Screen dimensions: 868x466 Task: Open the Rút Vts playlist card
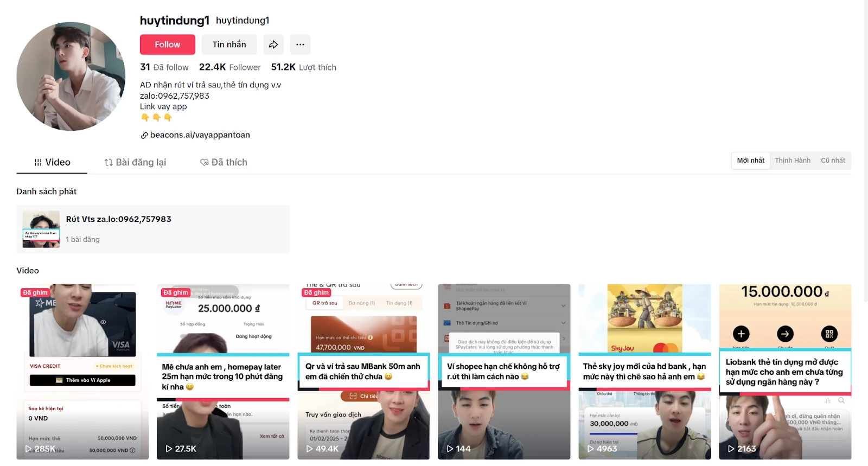coord(153,229)
